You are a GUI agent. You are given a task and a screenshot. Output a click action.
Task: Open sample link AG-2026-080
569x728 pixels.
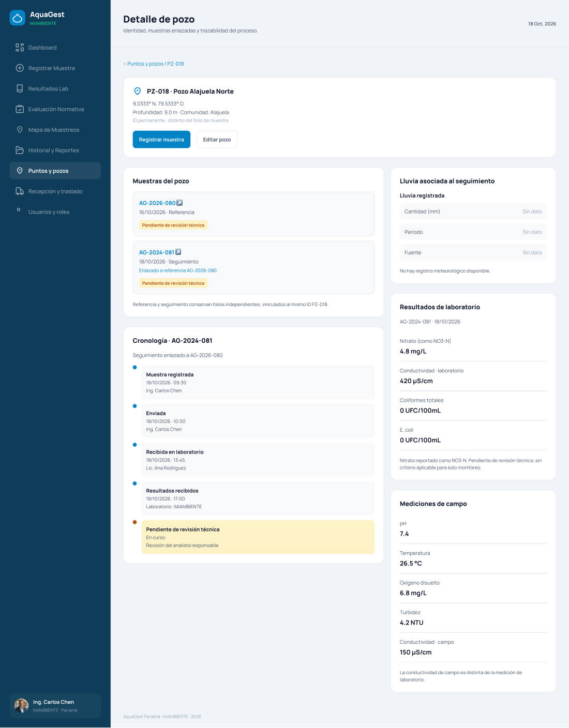coord(157,203)
